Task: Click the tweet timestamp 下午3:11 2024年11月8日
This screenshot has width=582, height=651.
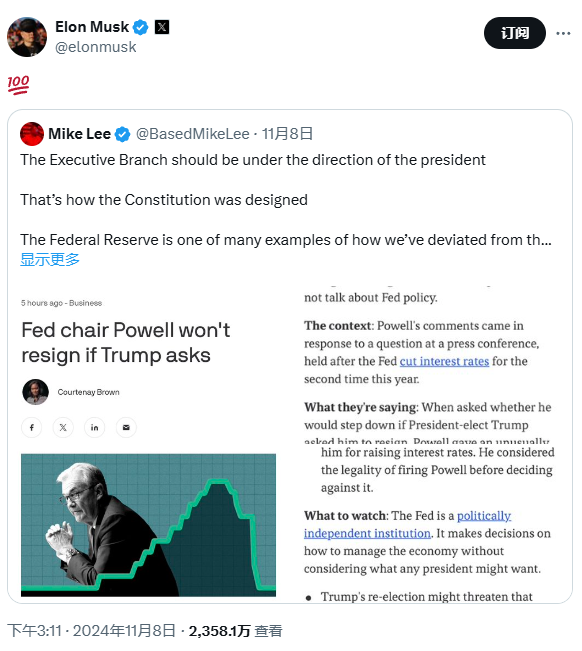Action: click(x=91, y=631)
